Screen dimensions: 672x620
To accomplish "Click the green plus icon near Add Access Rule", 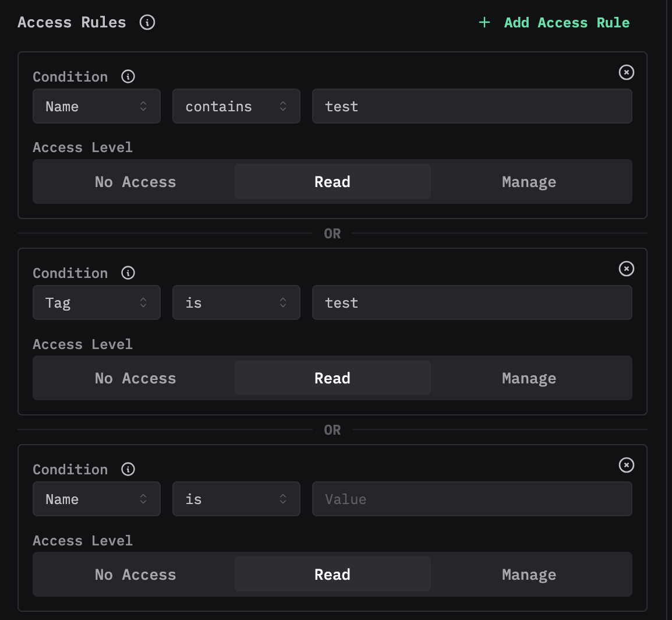I will (484, 22).
